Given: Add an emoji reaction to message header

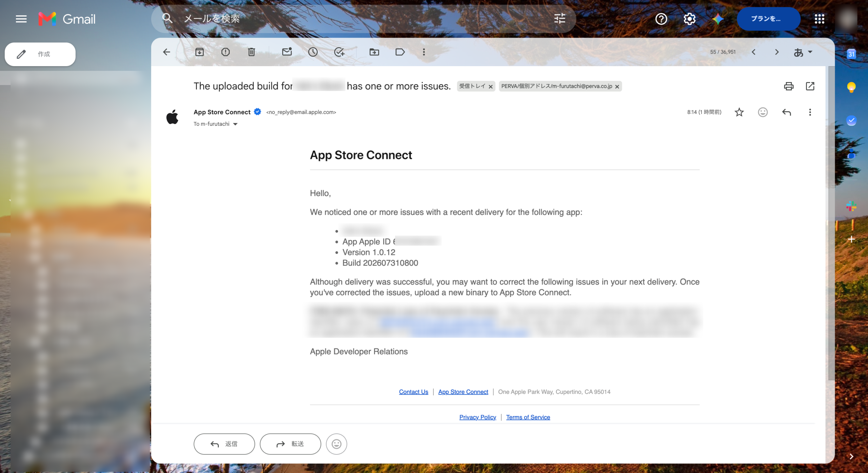Looking at the screenshot, I should click(763, 112).
